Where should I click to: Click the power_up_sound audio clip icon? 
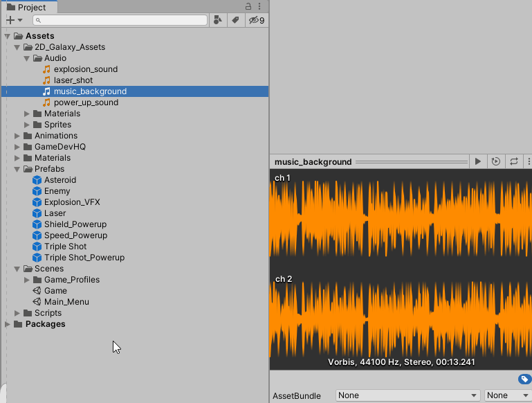tap(46, 102)
